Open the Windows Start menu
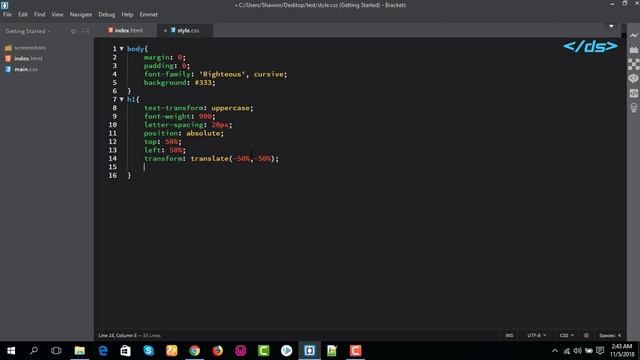This screenshot has height=360, width=640. [11, 351]
